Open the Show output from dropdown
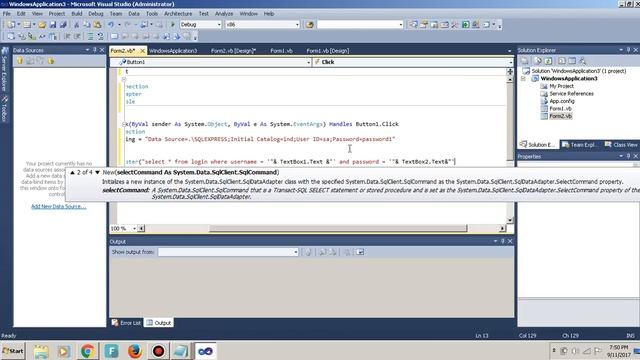This screenshot has height=360, width=640. (x=296, y=252)
